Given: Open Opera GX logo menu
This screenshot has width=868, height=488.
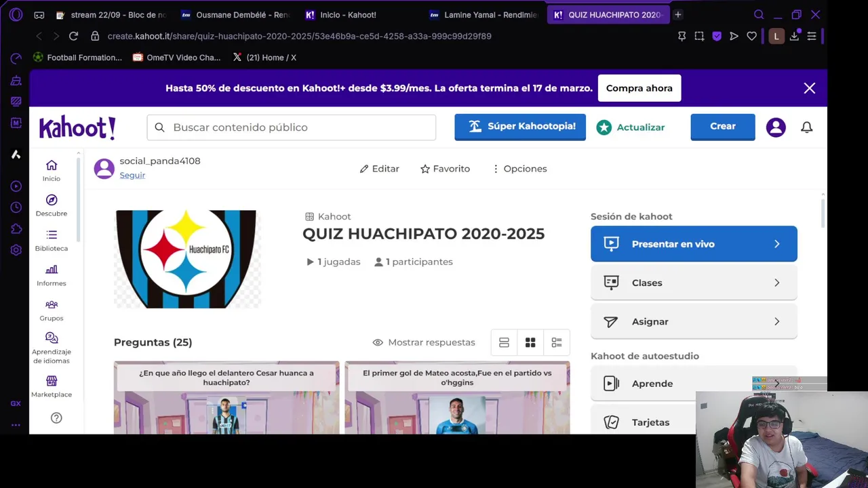Looking at the screenshot, I should tap(16, 15).
